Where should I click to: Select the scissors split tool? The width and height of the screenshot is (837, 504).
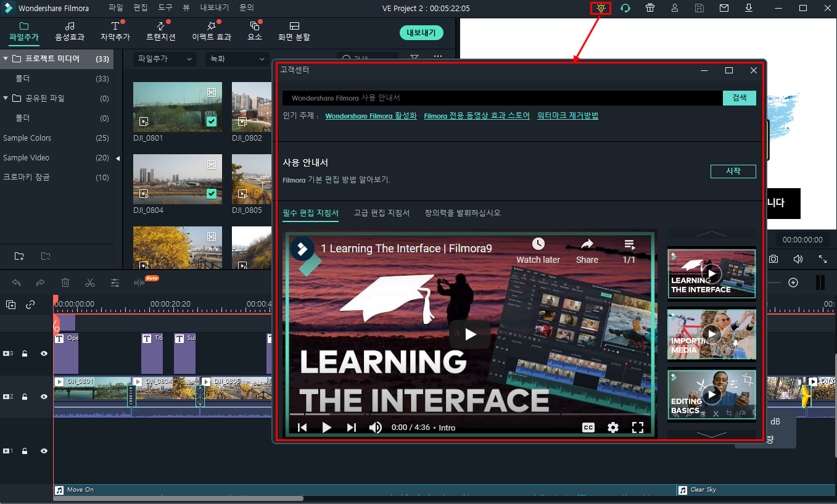point(90,283)
